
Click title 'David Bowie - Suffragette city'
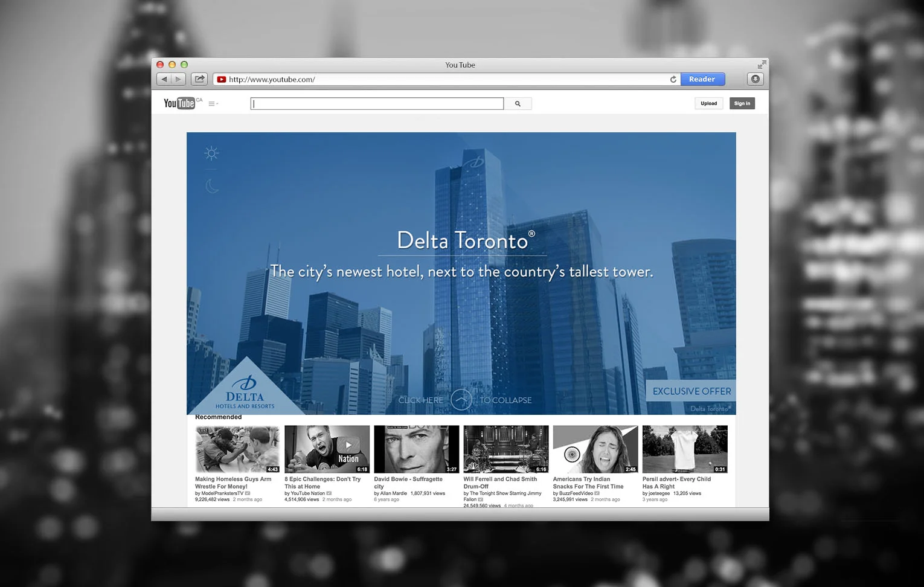[x=408, y=483]
